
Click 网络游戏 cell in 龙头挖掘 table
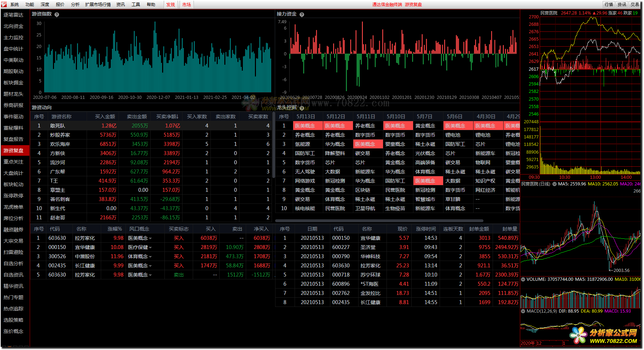(308, 181)
